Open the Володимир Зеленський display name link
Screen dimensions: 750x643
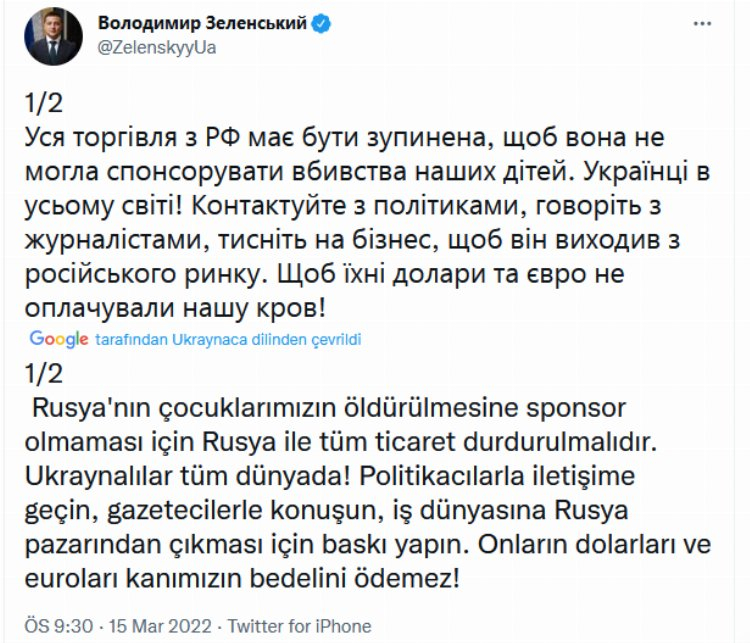click(201, 24)
